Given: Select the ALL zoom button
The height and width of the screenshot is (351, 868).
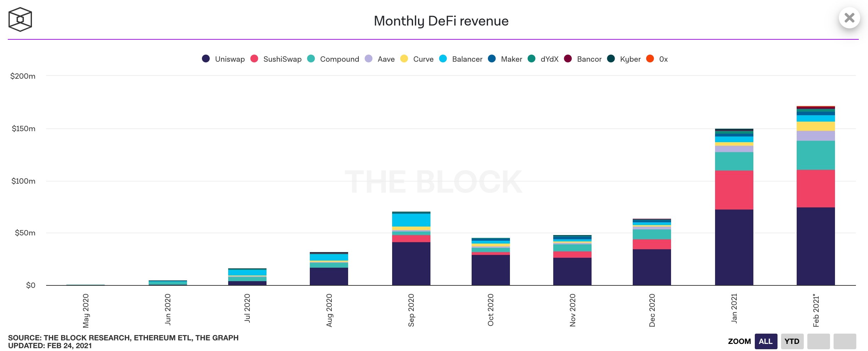Looking at the screenshot, I should [766, 341].
